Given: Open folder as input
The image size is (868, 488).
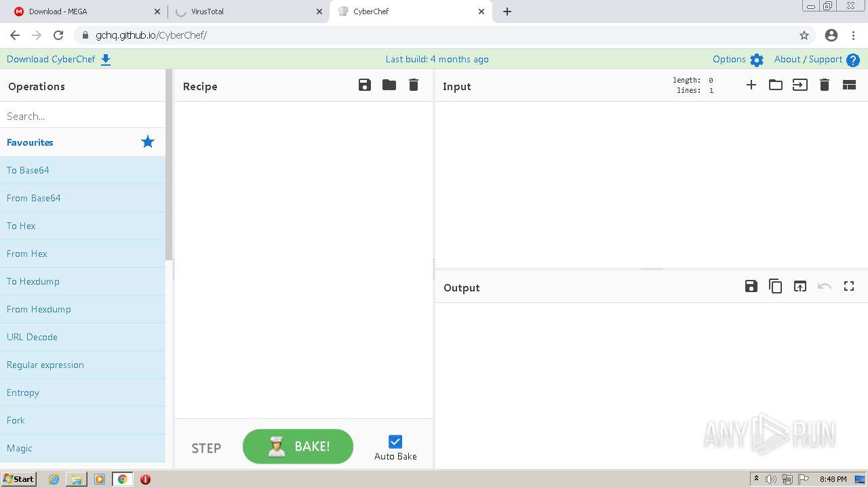Looking at the screenshot, I should pyautogui.click(x=776, y=85).
